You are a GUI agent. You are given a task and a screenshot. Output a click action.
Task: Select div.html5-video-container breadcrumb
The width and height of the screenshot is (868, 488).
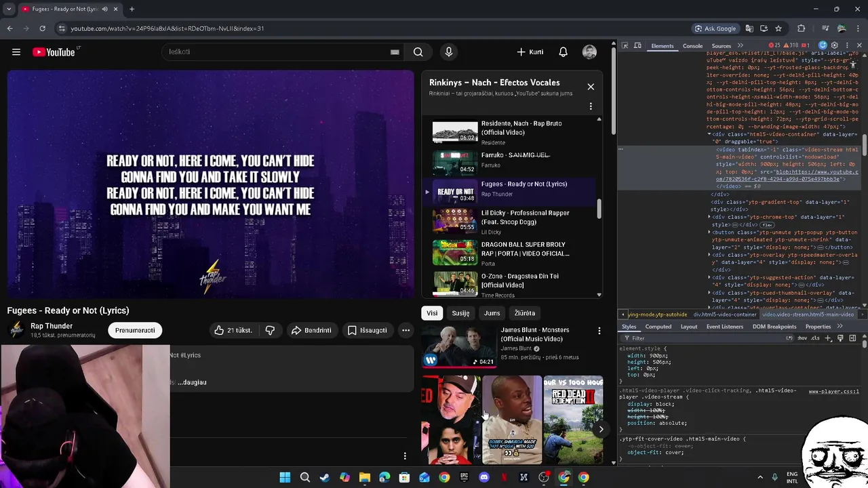tap(725, 314)
